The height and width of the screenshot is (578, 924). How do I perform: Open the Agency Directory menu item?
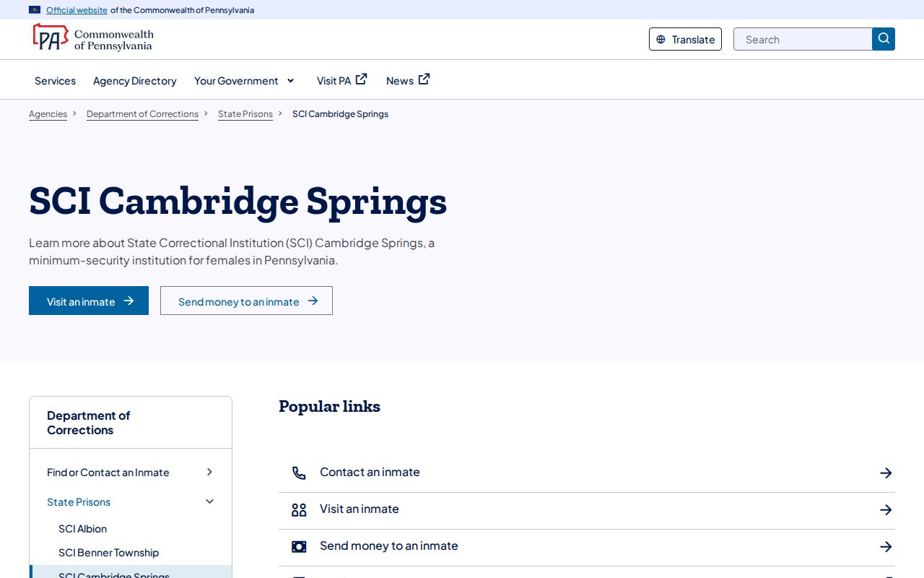point(135,81)
